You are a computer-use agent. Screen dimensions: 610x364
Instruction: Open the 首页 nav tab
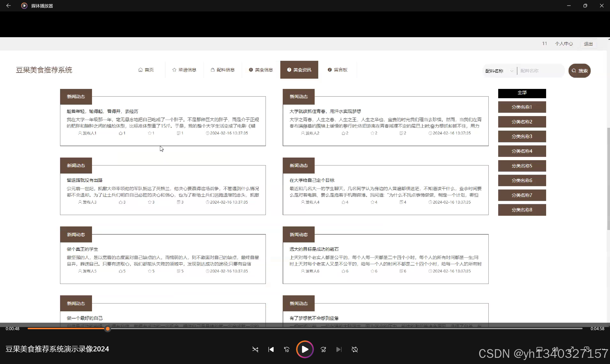coord(146,70)
